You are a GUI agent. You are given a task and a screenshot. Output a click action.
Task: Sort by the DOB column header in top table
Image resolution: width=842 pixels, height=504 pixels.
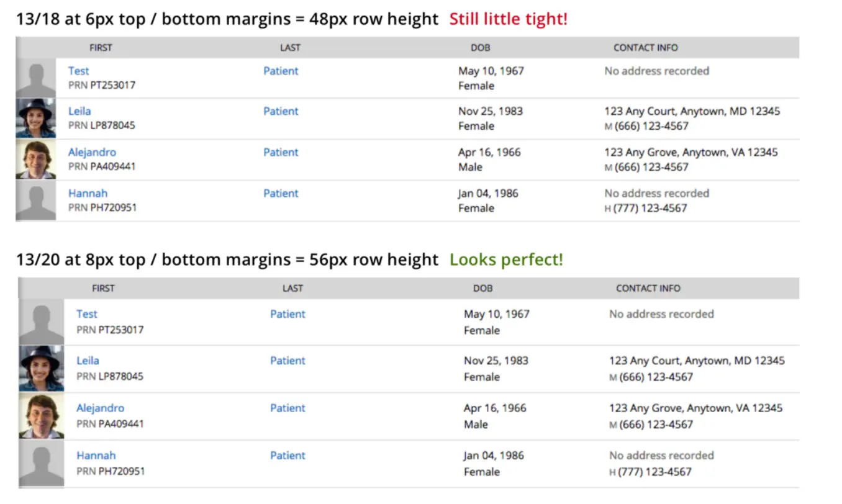click(480, 48)
